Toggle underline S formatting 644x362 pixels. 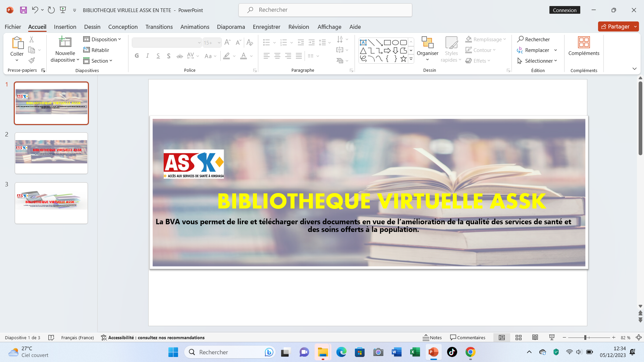158,56
